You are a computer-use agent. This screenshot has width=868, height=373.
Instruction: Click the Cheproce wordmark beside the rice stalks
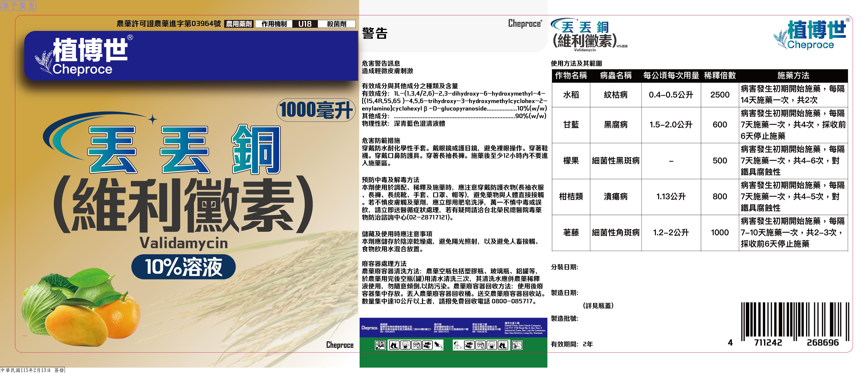(340, 345)
